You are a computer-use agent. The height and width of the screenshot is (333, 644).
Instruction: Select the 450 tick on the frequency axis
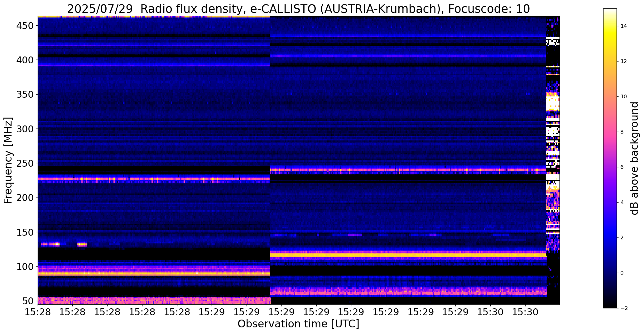point(25,26)
